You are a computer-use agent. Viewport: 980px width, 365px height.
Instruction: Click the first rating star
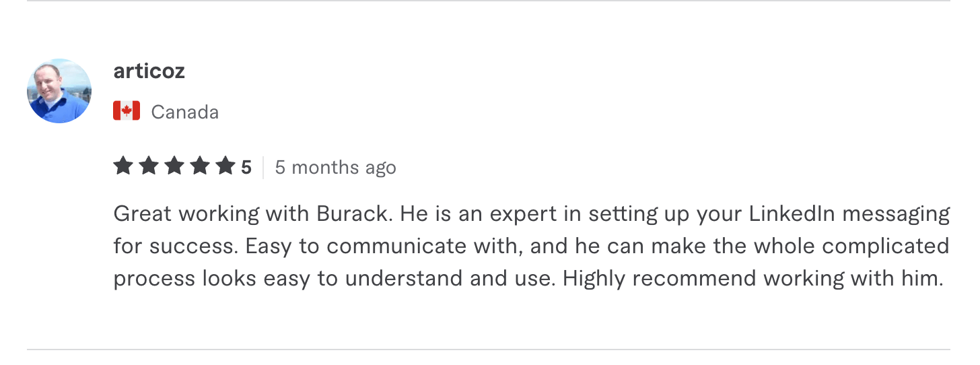click(123, 166)
